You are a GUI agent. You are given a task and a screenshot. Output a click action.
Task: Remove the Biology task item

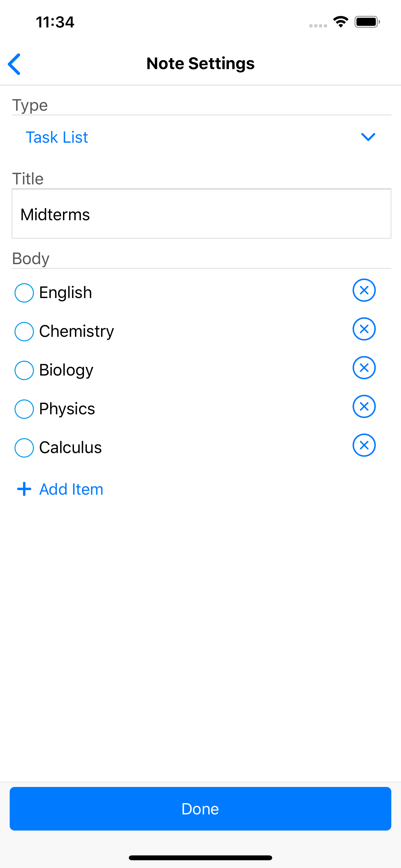364,367
